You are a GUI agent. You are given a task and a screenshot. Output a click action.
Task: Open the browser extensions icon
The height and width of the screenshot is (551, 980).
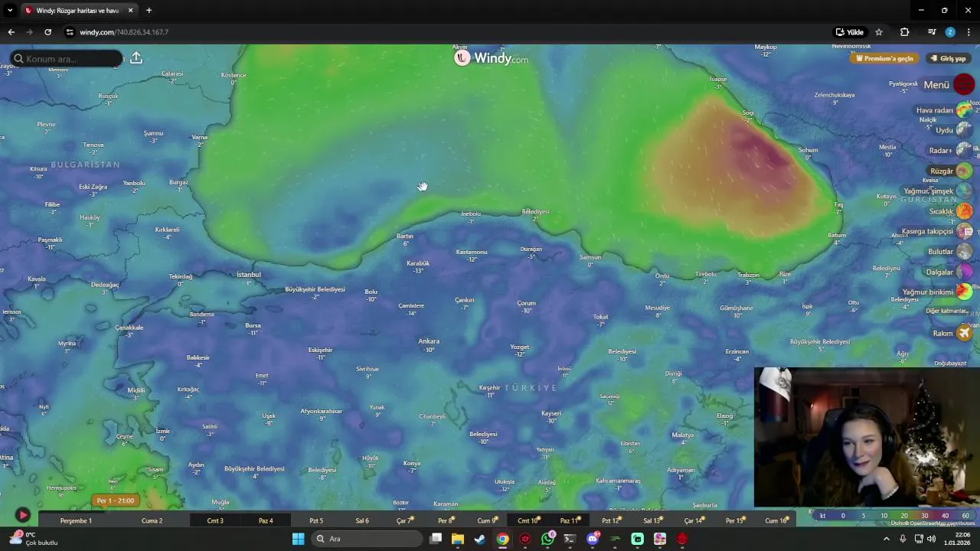tap(905, 32)
